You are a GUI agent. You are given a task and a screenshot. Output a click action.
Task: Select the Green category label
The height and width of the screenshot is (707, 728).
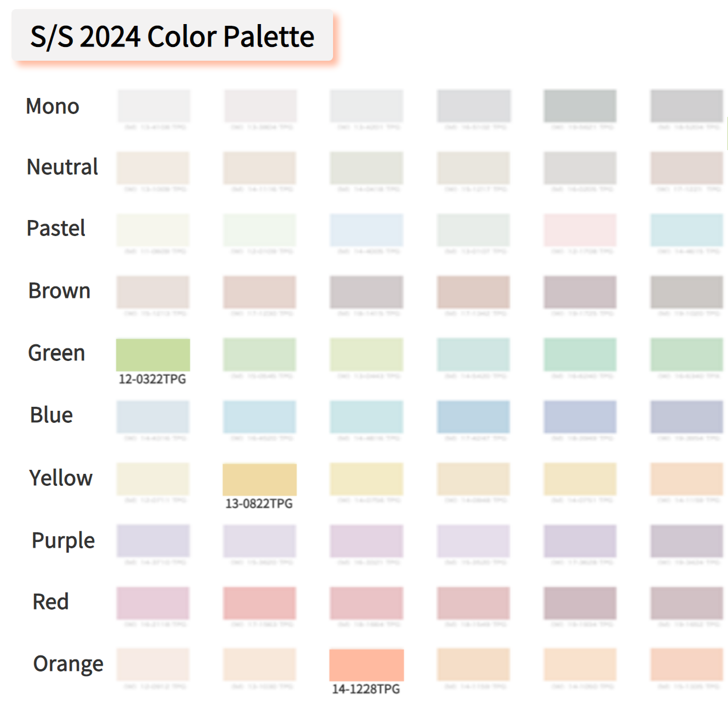[x=57, y=353]
